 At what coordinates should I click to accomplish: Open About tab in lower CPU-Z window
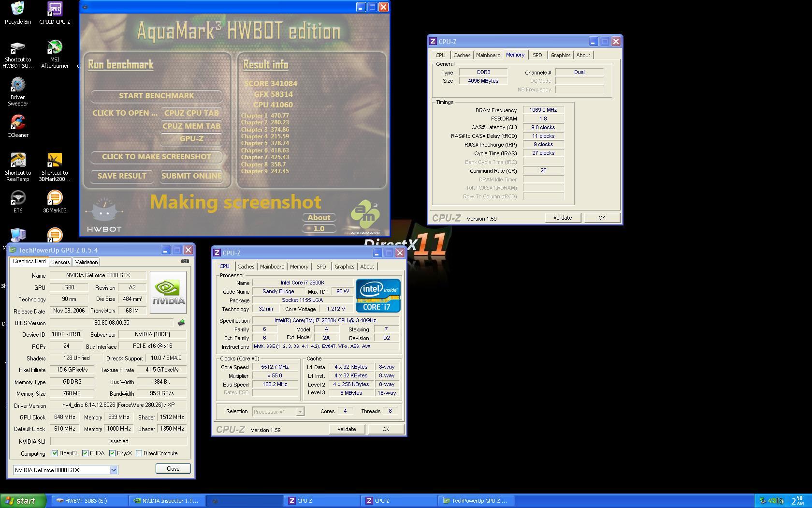(367, 267)
